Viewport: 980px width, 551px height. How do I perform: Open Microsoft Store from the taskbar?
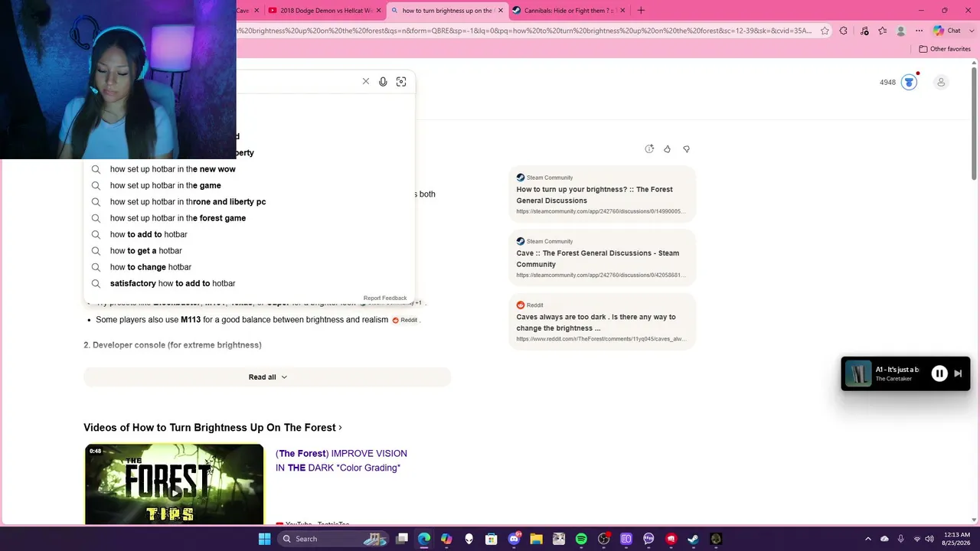click(492, 539)
